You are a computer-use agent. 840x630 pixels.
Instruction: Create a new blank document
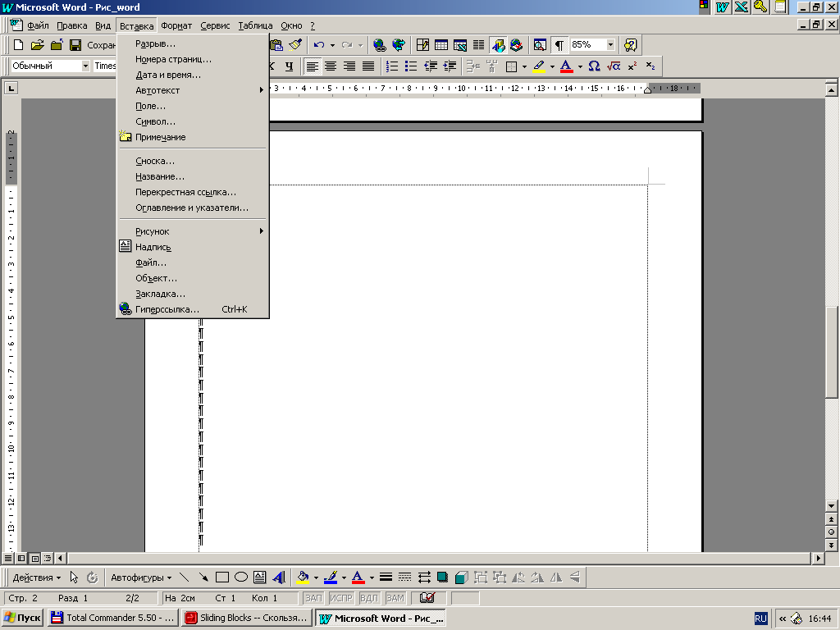click(18, 45)
